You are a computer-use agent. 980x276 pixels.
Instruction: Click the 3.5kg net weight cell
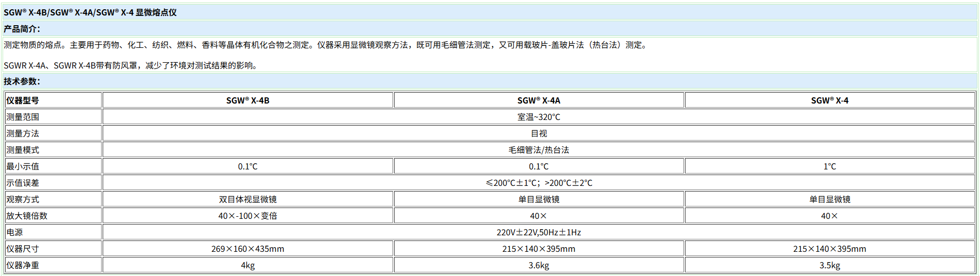click(x=829, y=265)
